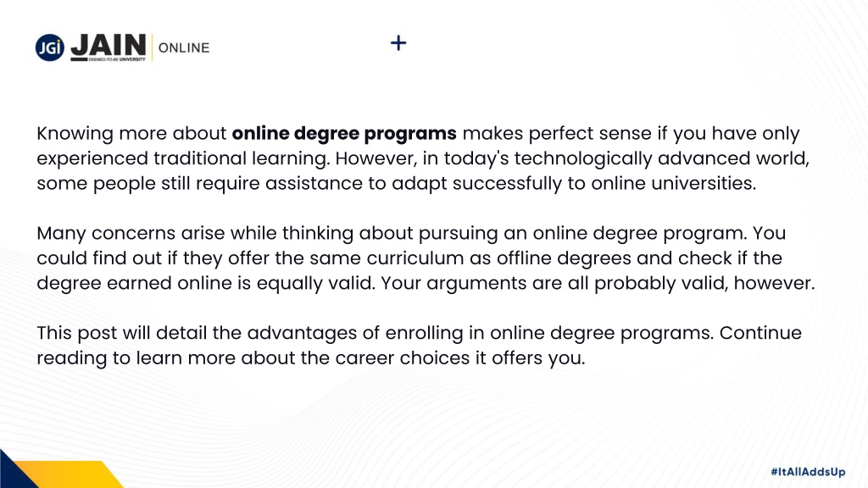868x488 pixels.
Task: Click the phrase 'technologically advanced world'
Action: coord(661,158)
